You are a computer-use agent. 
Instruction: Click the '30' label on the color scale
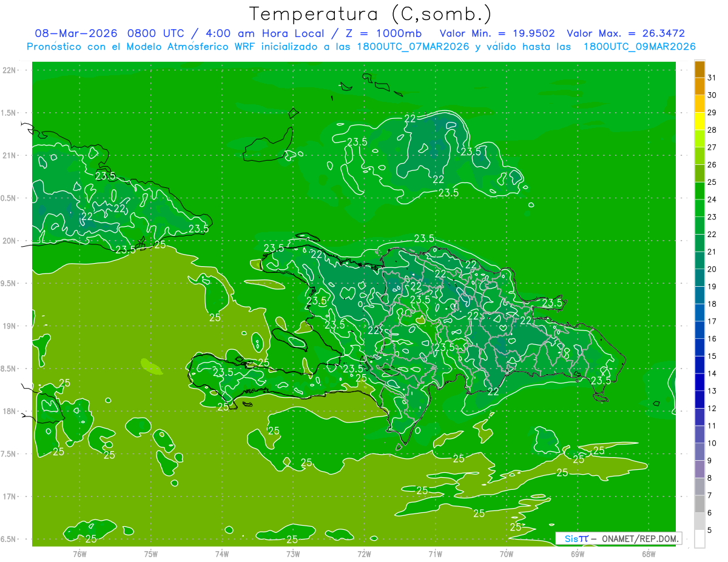(x=712, y=95)
